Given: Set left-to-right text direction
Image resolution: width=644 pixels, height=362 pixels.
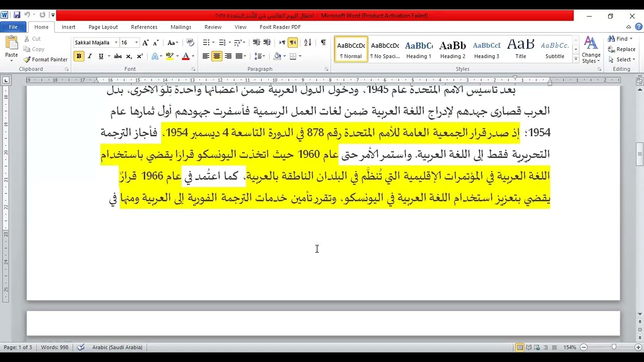Looking at the screenshot, I should (282, 43).
